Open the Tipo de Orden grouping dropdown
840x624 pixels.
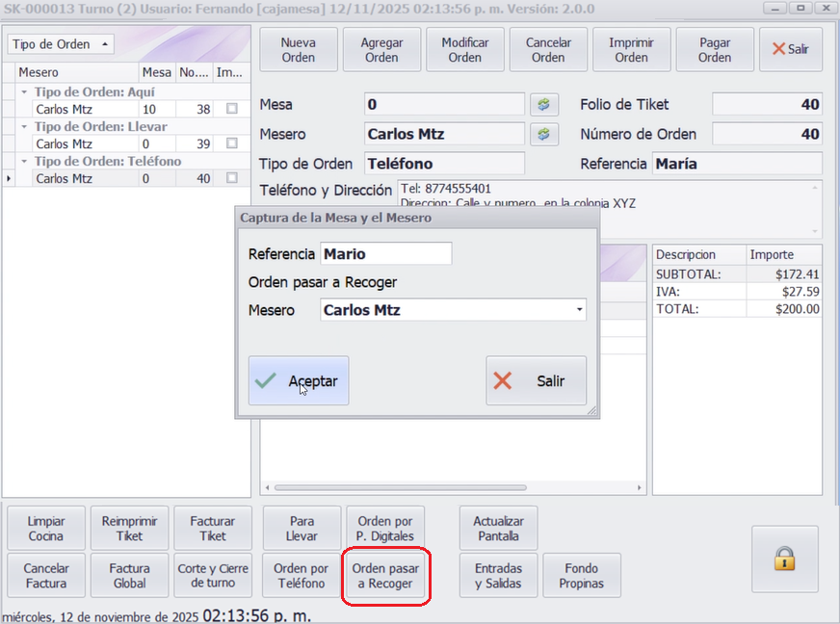tap(60, 44)
